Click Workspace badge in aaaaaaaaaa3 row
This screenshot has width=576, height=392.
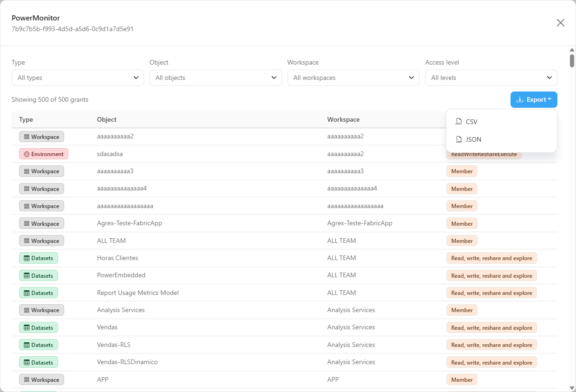pyautogui.click(x=41, y=171)
